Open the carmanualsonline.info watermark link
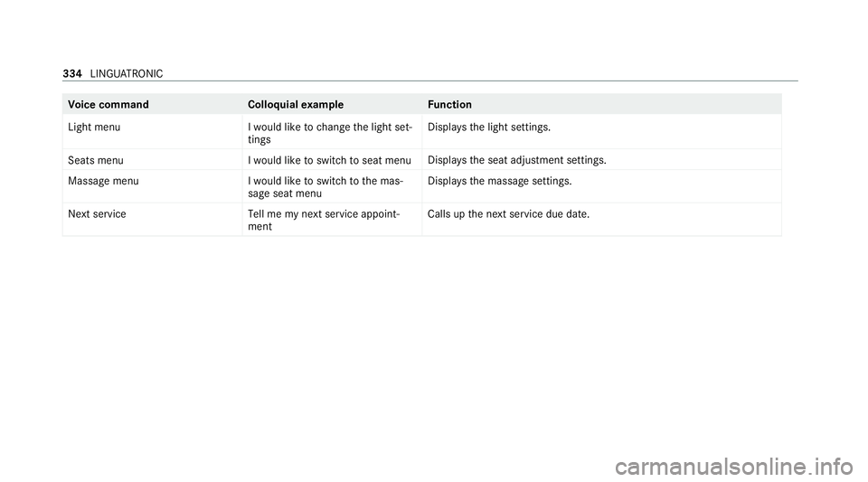The height and width of the screenshot is (482, 868). 734,468
